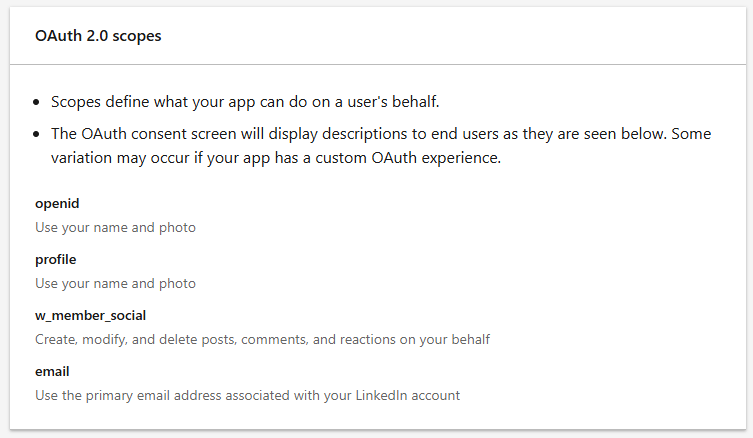Click the second bullet point marker
The width and height of the screenshot is (753, 438).
[x=38, y=134]
